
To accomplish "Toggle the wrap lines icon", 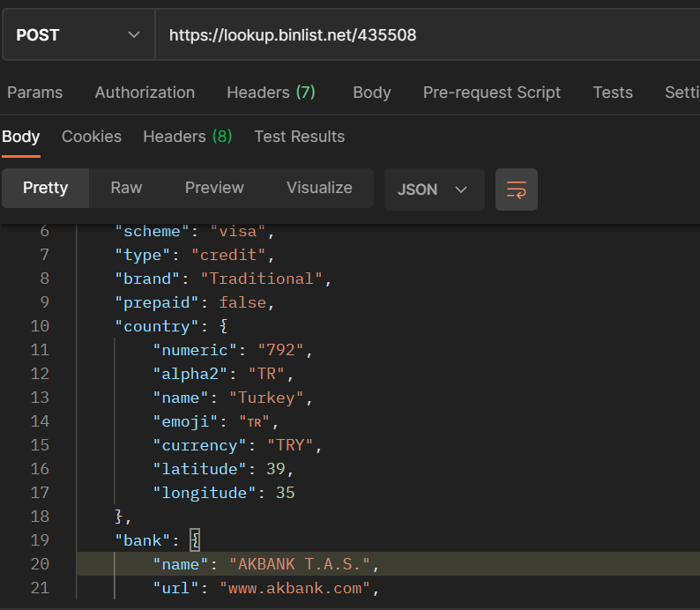I will (x=517, y=190).
